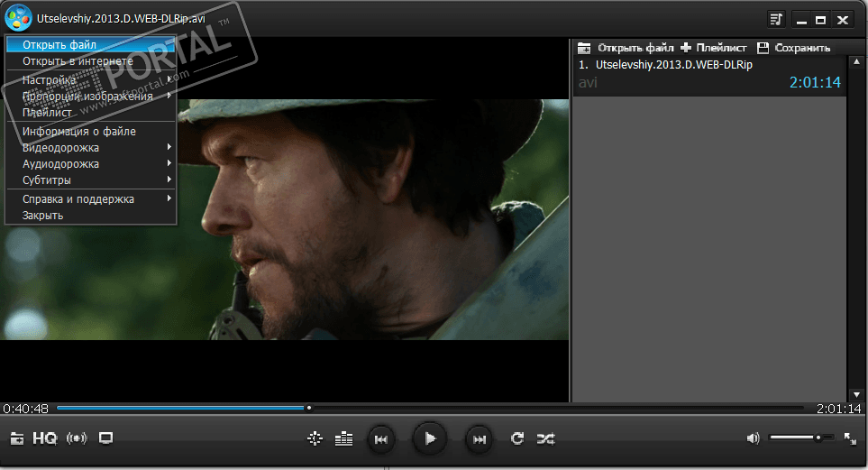Click total time '2:01:14' beside seek bar
The image size is (868, 470).
point(838,409)
